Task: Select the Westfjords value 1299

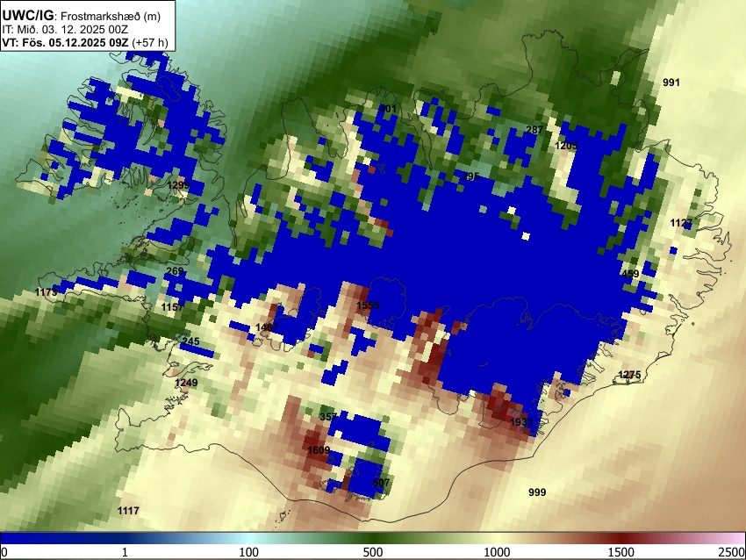Action: 178,185
